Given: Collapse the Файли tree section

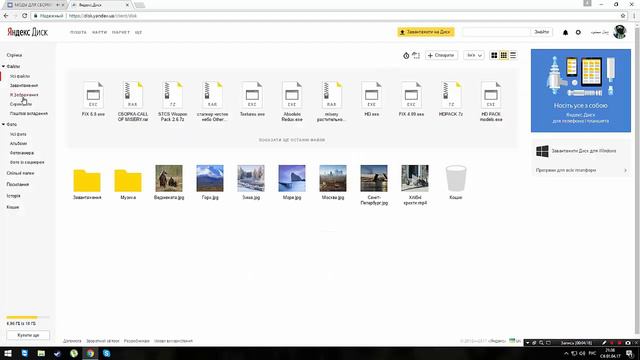Looking at the screenshot, I should (4, 66).
